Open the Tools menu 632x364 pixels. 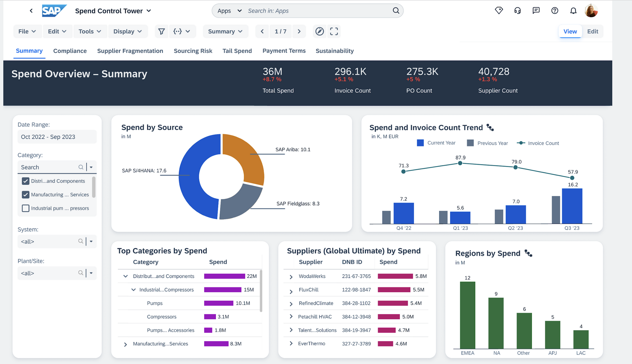(x=90, y=31)
